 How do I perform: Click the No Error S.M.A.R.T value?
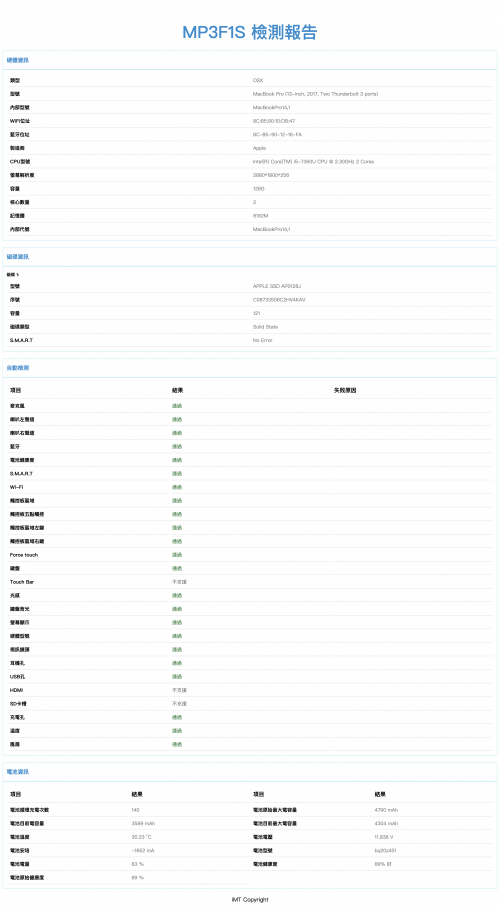pyautogui.click(x=263, y=340)
